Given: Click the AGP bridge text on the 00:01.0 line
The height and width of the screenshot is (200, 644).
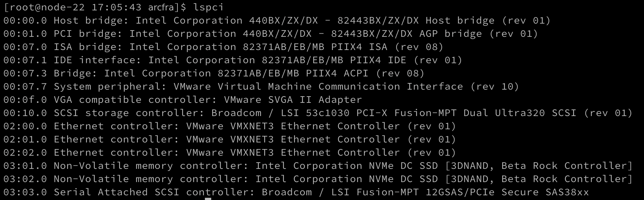Looking at the screenshot, I should 450,34.
